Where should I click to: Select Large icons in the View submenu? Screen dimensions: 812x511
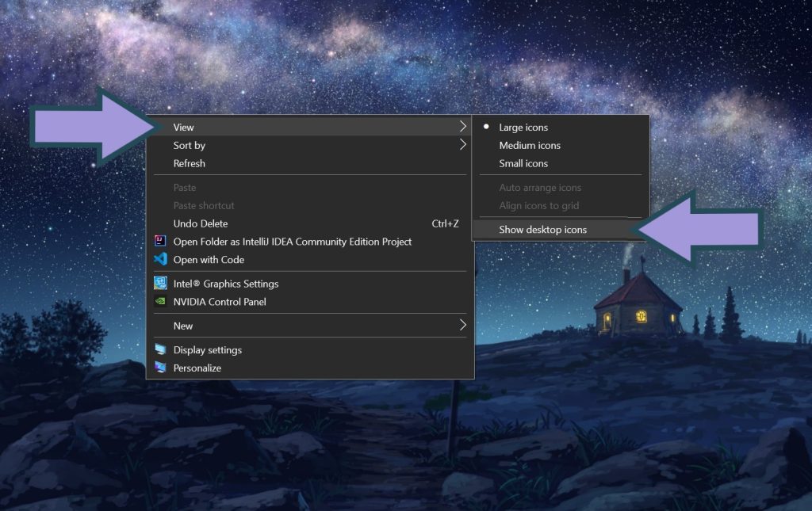(x=523, y=127)
